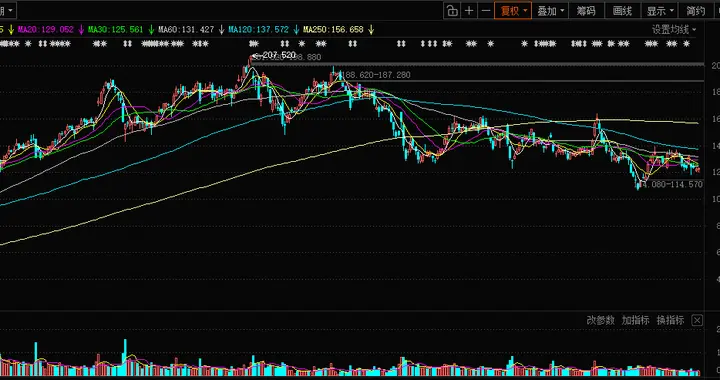Click 加指标 to add an indicator
The image size is (720, 380).
[x=636, y=320]
